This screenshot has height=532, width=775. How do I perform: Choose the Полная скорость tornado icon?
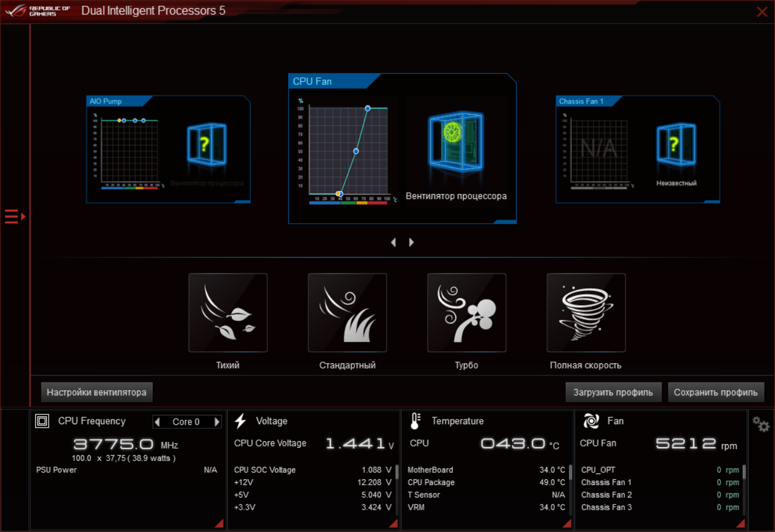tap(586, 313)
